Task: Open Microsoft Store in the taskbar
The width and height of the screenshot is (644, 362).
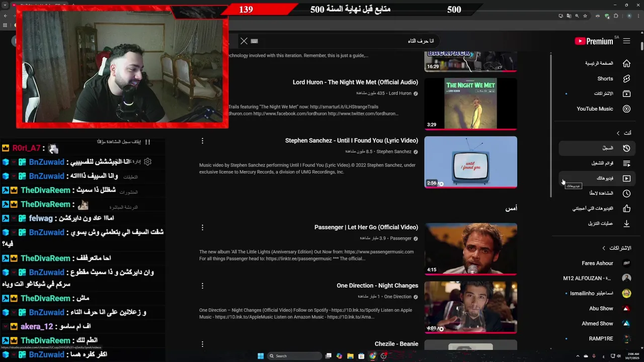Action: 361,356
